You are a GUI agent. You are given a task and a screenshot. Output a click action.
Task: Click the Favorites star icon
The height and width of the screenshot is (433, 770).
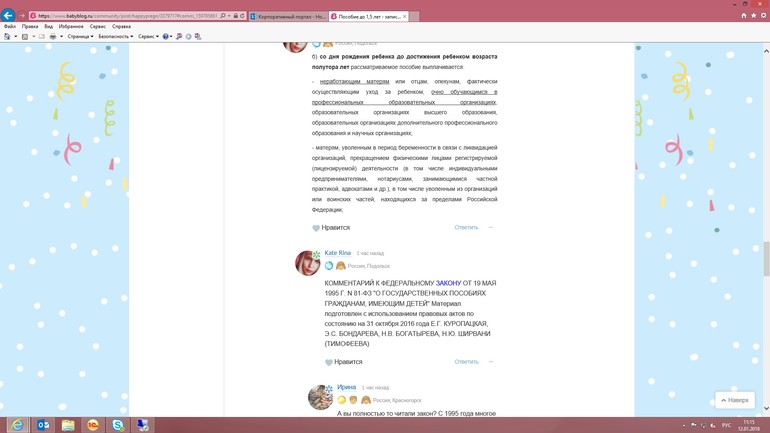coord(753,16)
